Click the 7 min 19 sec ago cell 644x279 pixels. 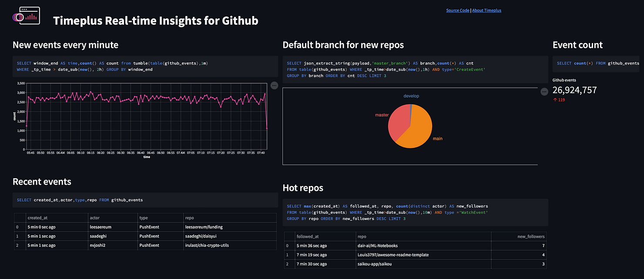point(325,255)
